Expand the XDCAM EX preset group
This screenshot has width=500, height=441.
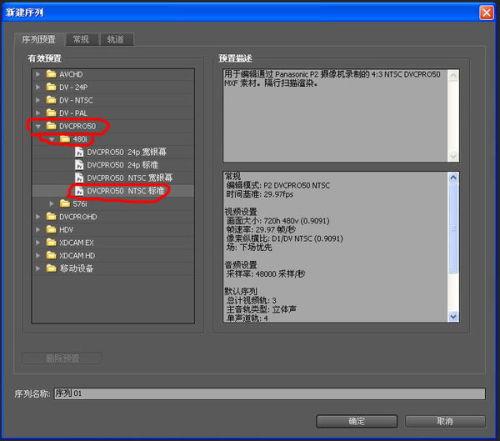coord(38,243)
